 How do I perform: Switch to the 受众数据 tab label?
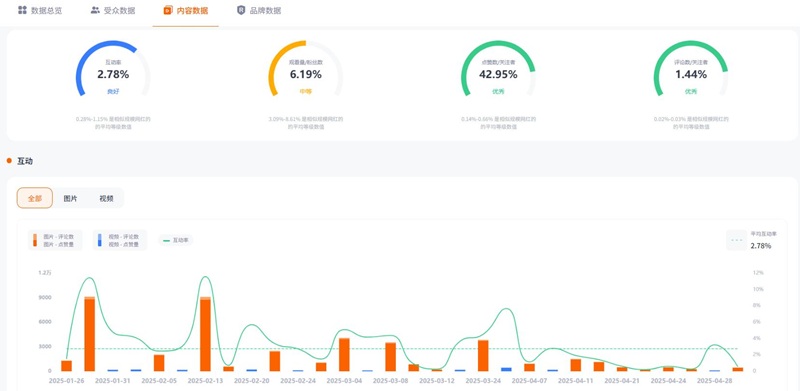[x=119, y=11]
